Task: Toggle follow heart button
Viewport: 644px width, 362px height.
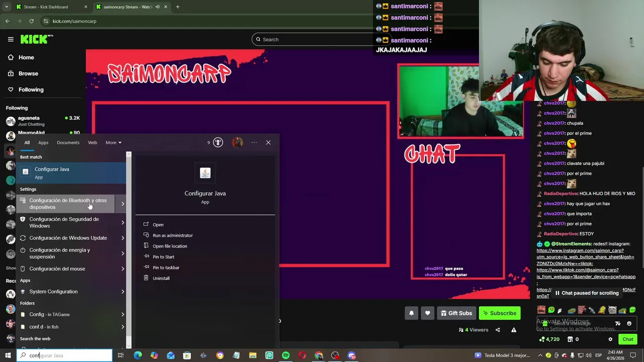Action: point(427,313)
